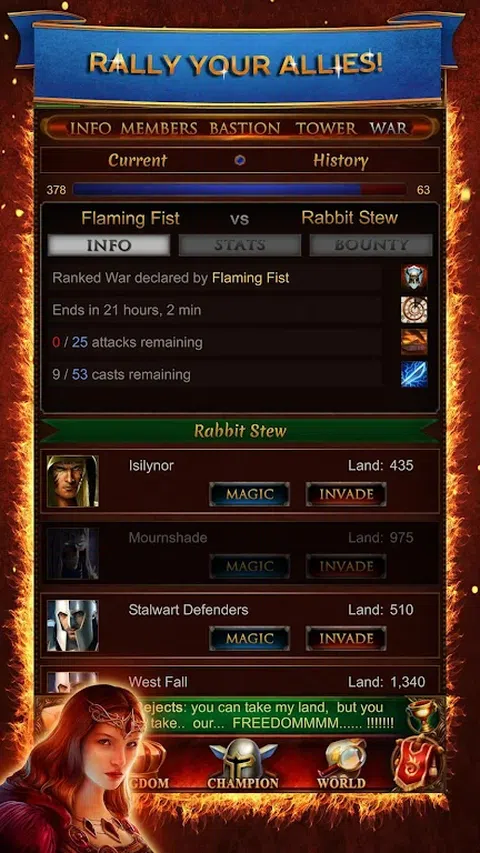Image resolution: width=480 pixels, height=853 pixels.
Task: Select the BOUNTY sub-tab
Action: click(x=371, y=245)
